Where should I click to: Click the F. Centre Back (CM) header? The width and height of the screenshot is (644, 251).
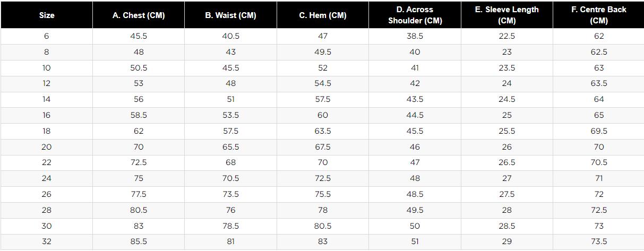click(599, 15)
